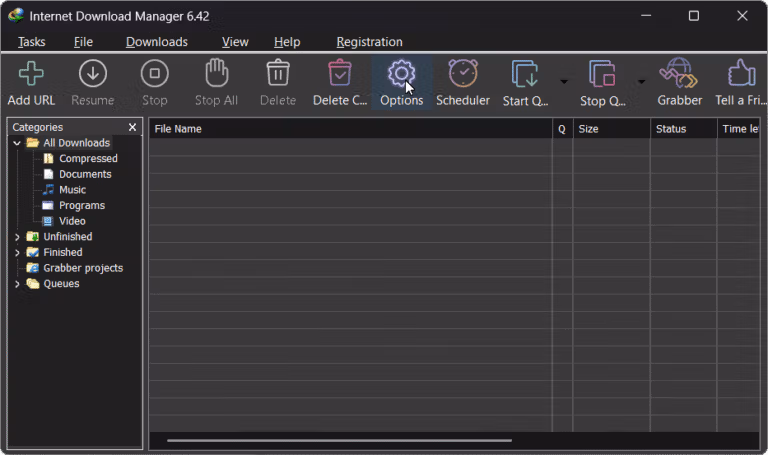The image size is (768, 455).
Task: Select the "Documents" tree label
Action: 85,174
